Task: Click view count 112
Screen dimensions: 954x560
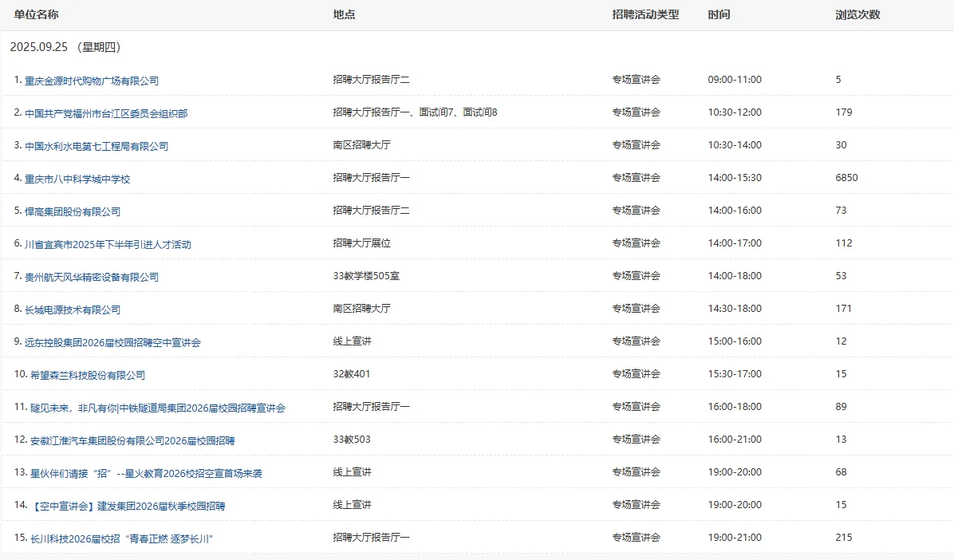Action: click(843, 243)
